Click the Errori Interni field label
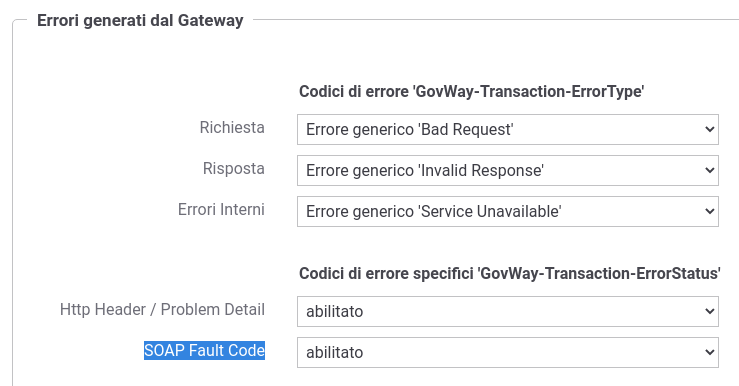Image resolution: width=739 pixels, height=386 pixels. (x=221, y=209)
